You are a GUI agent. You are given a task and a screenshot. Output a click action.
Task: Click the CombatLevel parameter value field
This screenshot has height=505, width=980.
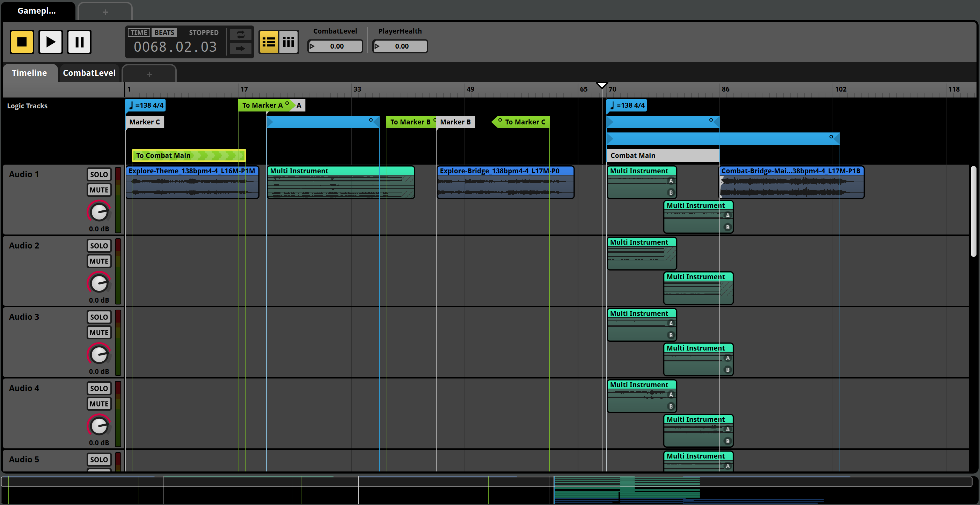pos(335,46)
